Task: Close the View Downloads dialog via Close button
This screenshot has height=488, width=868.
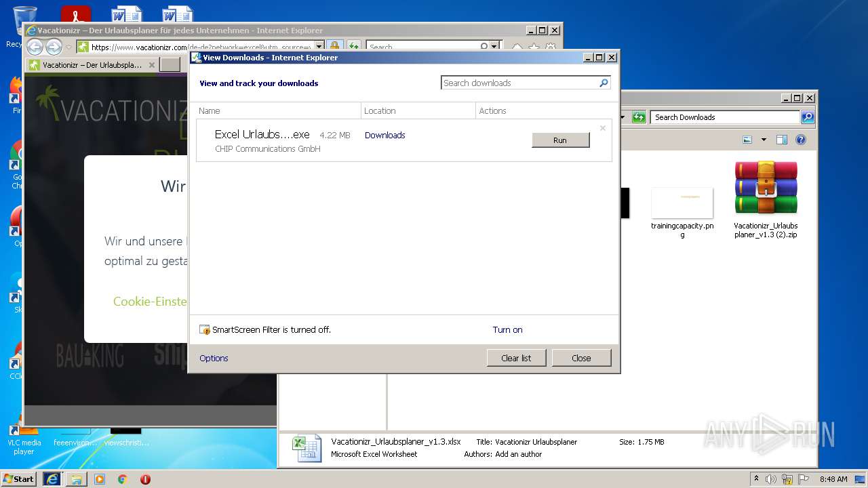Action: tap(581, 358)
